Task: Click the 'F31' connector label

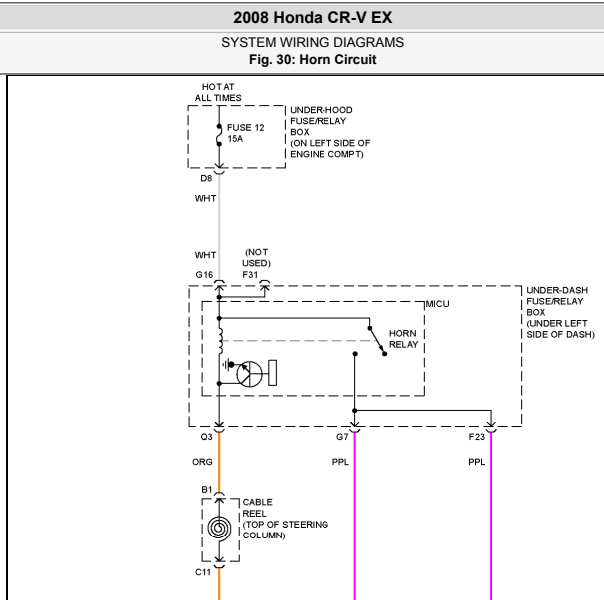Action: (x=250, y=275)
